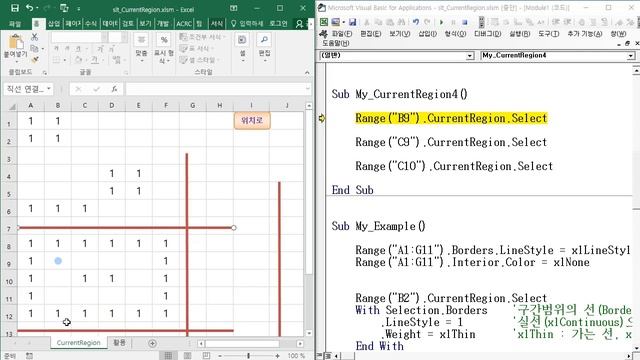Open VBA Run menu (실행)

point(519,34)
